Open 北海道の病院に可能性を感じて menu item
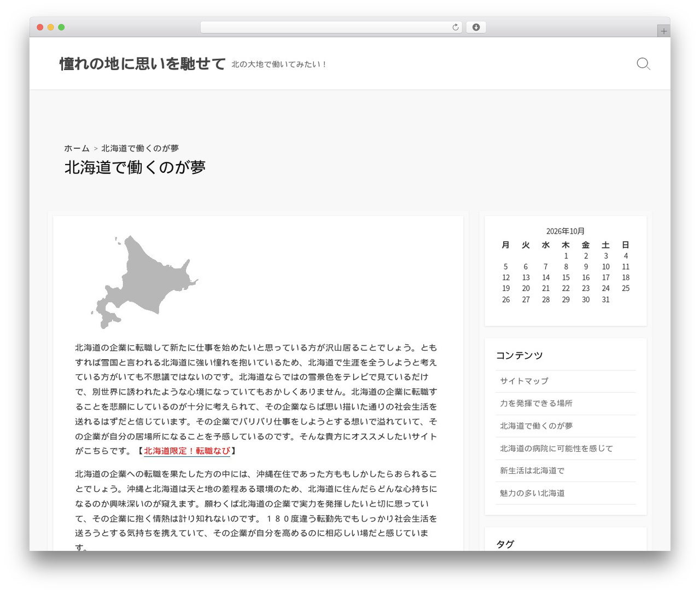700x593 pixels. (x=556, y=448)
